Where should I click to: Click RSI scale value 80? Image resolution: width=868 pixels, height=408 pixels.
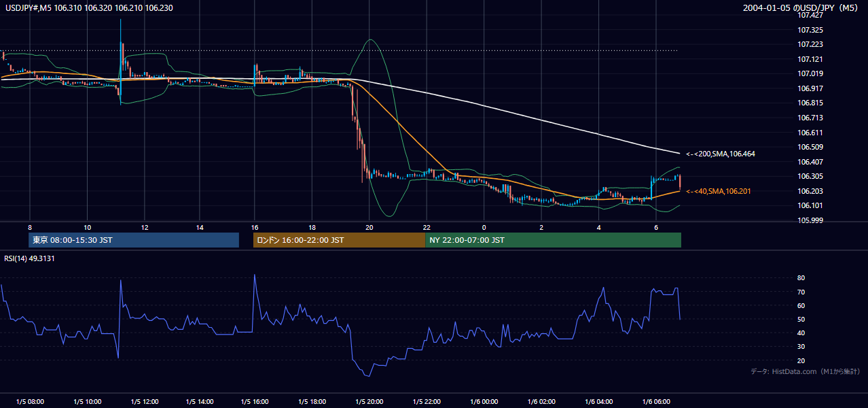coord(801,278)
